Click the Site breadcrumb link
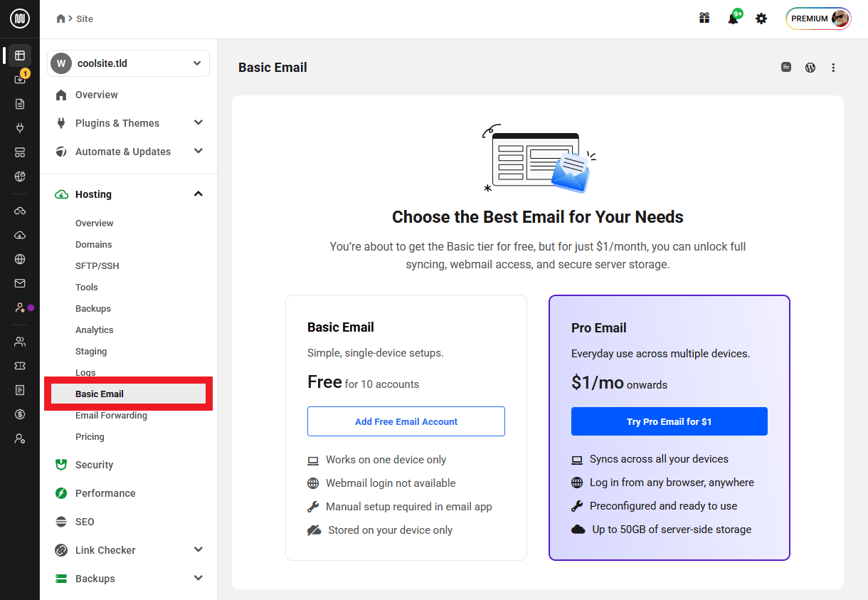Image resolution: width=868 pixels, height=600 pixels. tap(85, 19)
